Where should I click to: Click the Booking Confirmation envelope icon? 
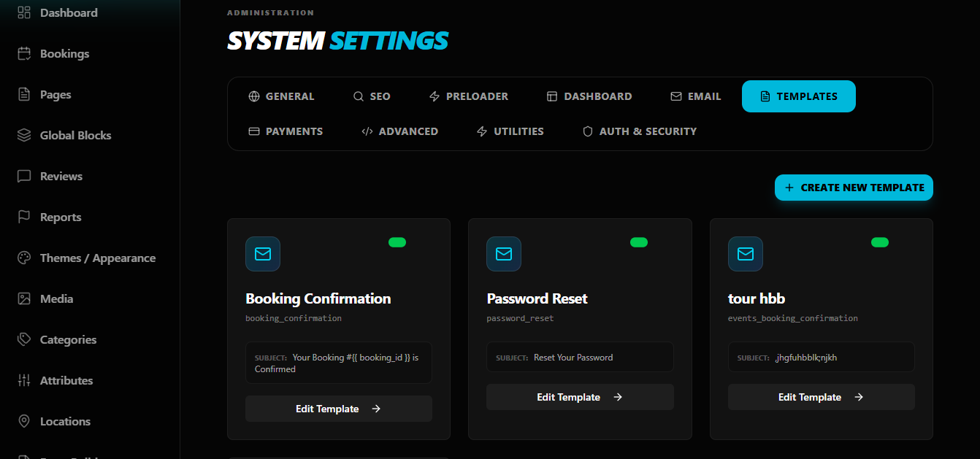click(263, 254)
